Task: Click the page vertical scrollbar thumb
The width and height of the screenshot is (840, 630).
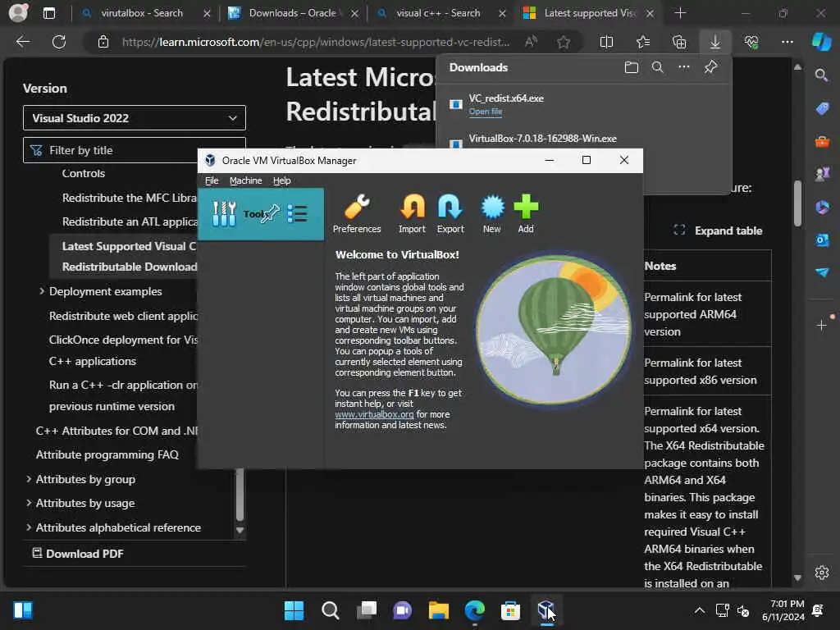Action: point(797,203)
